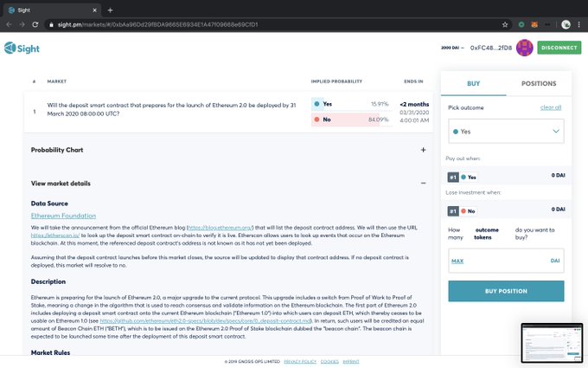Open the Yes outcome dropdown

[506, 131]
